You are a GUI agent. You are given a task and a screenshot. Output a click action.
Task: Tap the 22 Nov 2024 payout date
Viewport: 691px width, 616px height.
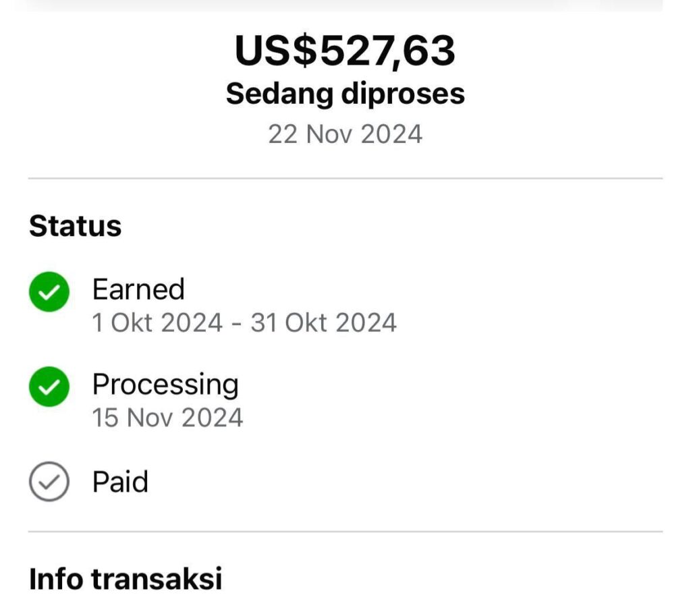click(345, 134)
